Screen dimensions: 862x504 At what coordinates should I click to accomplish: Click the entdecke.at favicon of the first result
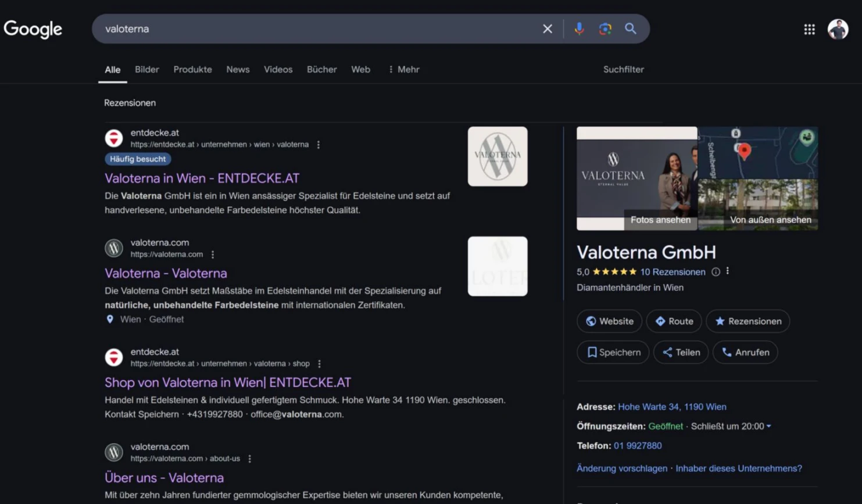114,138
